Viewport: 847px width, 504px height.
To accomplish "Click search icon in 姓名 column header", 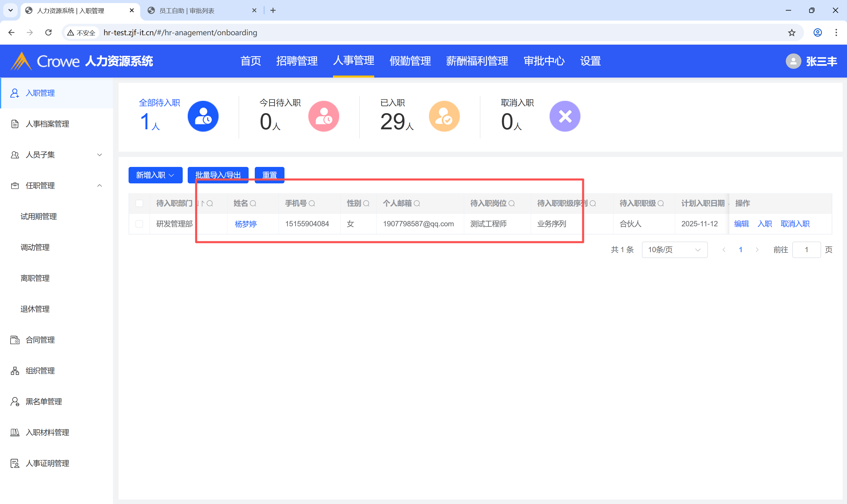I will (x=253, y=203).
